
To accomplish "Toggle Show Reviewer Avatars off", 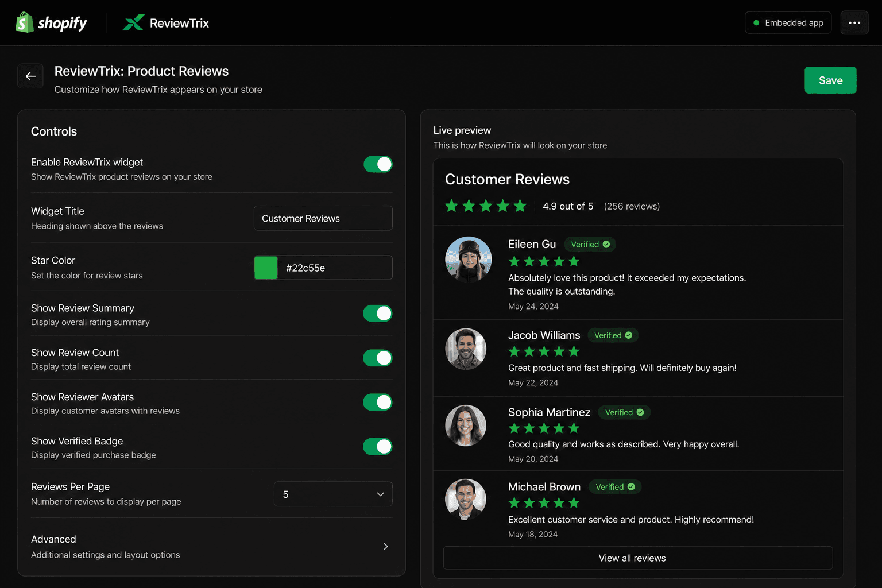I will point(378,402).
